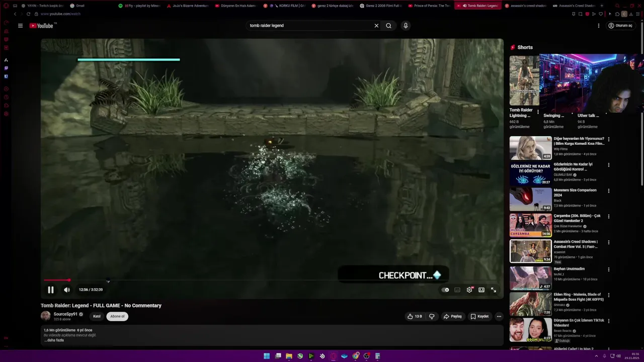Viewport: 644px width, 362px height.
Task: Open Monsters Size Comparison 2024 video title
Action: point(575,193)
